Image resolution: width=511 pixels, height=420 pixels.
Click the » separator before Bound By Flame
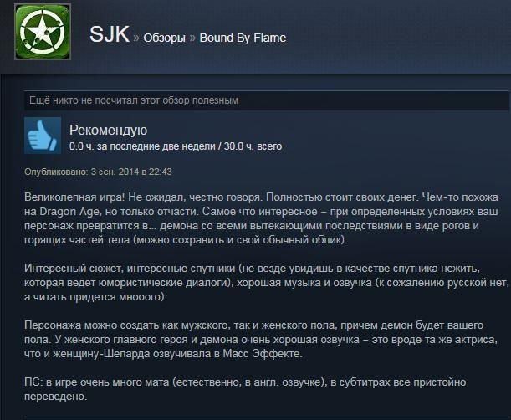[192, 38]
